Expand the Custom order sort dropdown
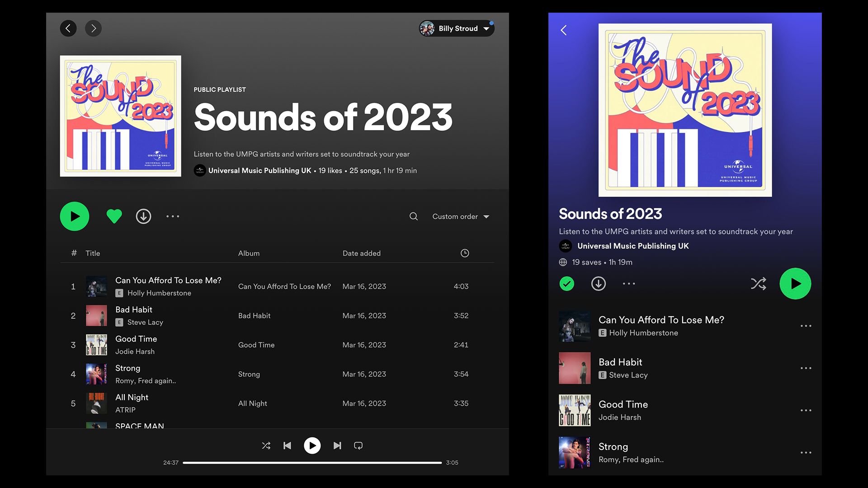The image size is (868, 488). point(461,216)
